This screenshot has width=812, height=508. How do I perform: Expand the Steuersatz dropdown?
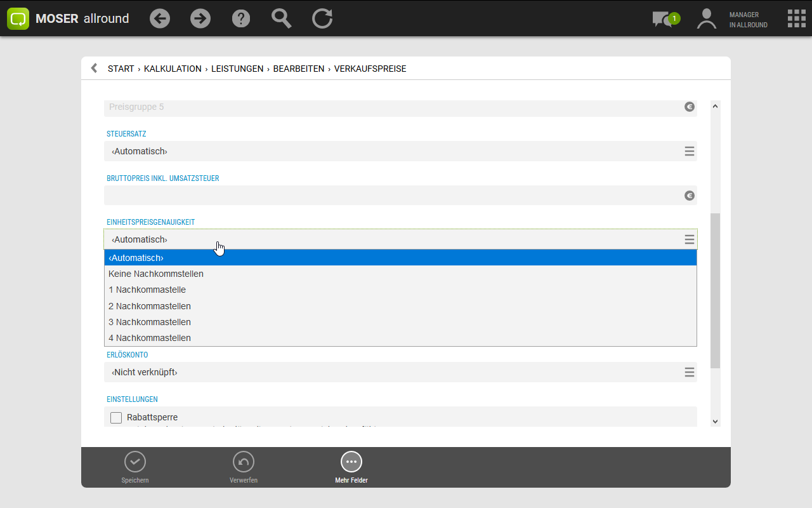pyautogui.click(x=689, y=151)
